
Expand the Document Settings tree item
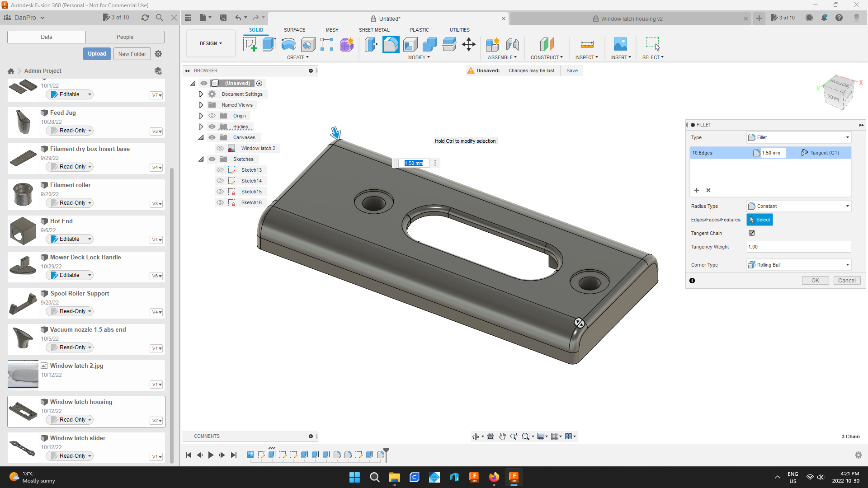point(201,94)
